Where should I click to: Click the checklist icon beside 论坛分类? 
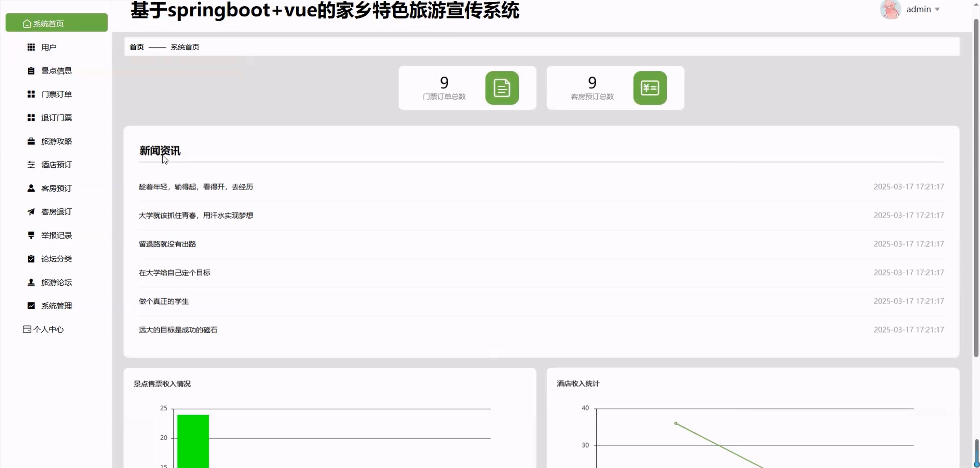click(31, 259)
